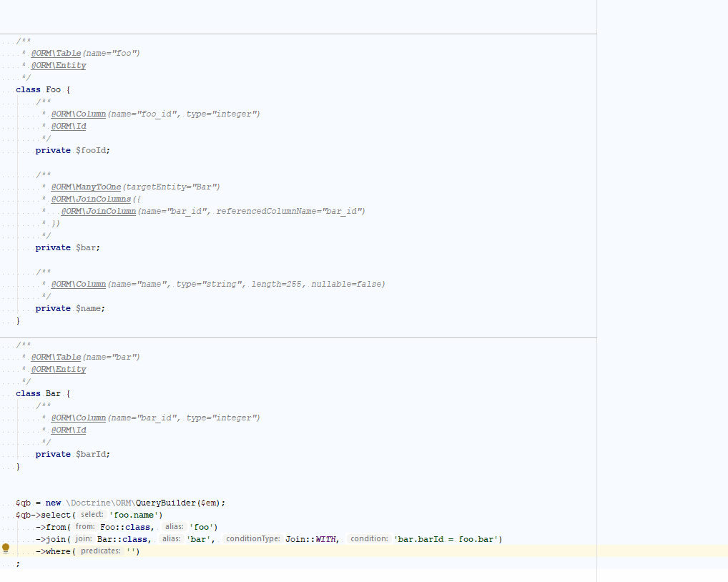Click @ORM\Column with name="foo_id"
Image resolution: width=728 pixels, height=582 pixels.
pyautogui.click(x=79, y=114)
